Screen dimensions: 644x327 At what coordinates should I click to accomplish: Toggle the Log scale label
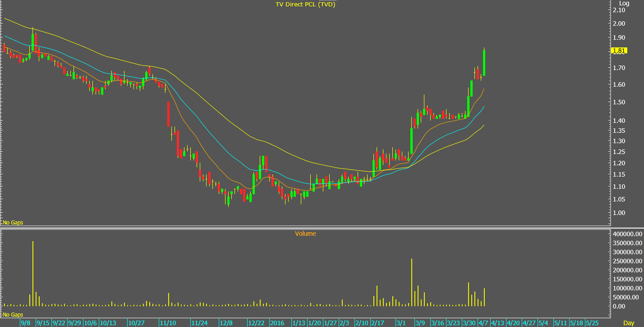pyautogui.click(x=624, y=3)
